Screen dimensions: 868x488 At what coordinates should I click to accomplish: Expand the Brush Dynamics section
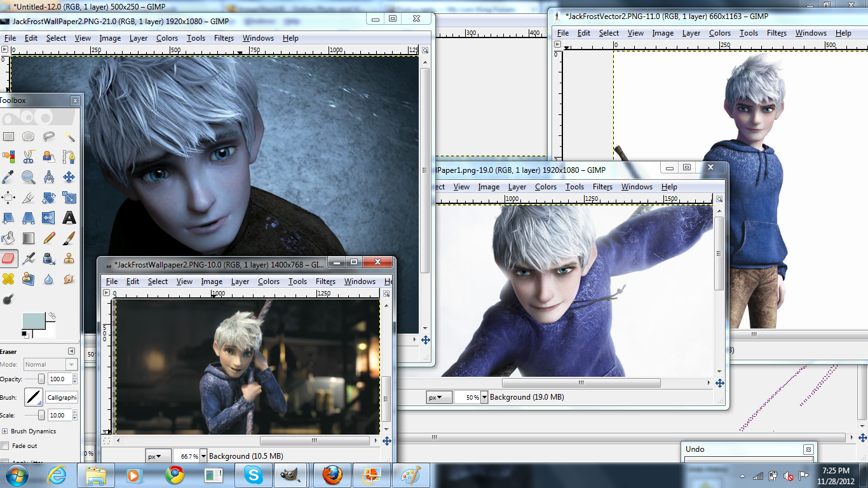pos(5,431)
